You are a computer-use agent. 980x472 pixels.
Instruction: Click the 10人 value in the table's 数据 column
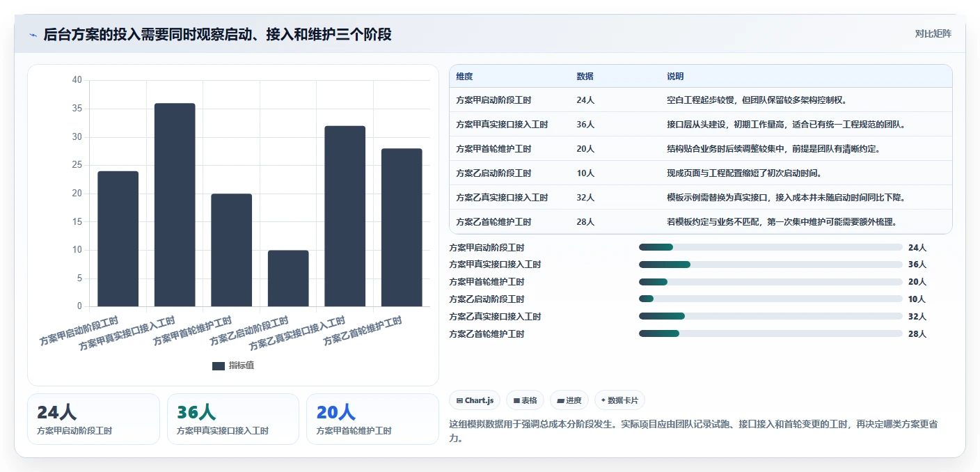click(x=585, y=173)
